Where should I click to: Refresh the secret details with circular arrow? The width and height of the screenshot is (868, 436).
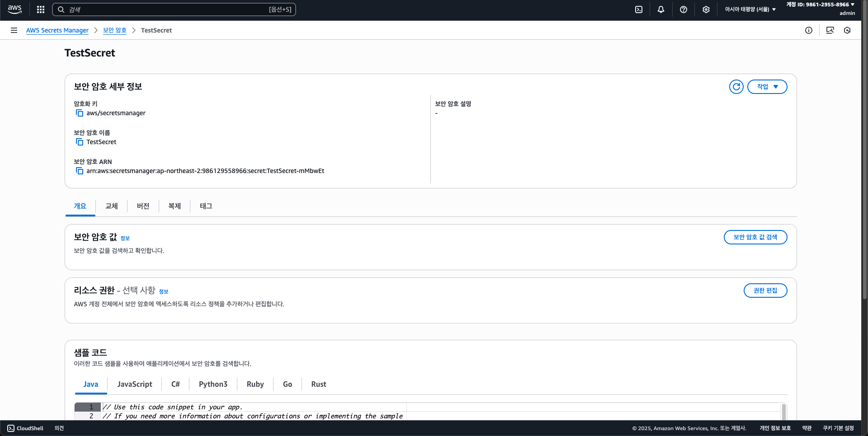pyautogui.click(x=736, y=87)
